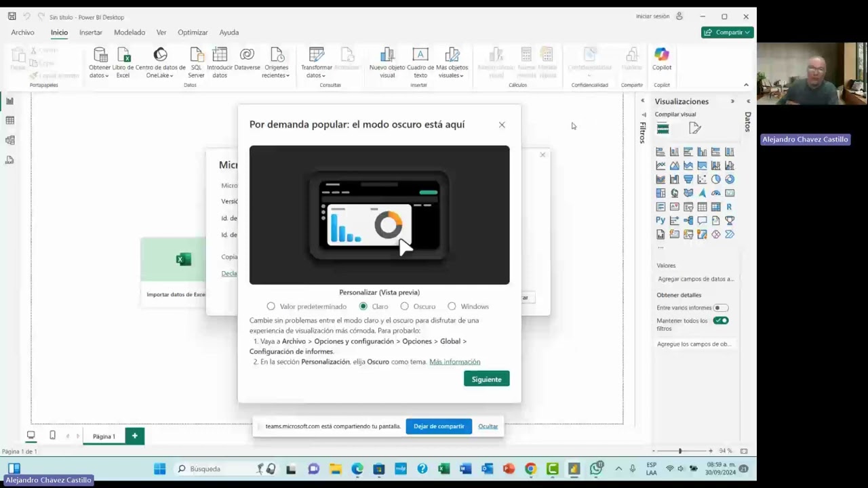Screen dimensions: 868x488
Task: Switch to the Ver ribbon tab
Action: point(161,33)
